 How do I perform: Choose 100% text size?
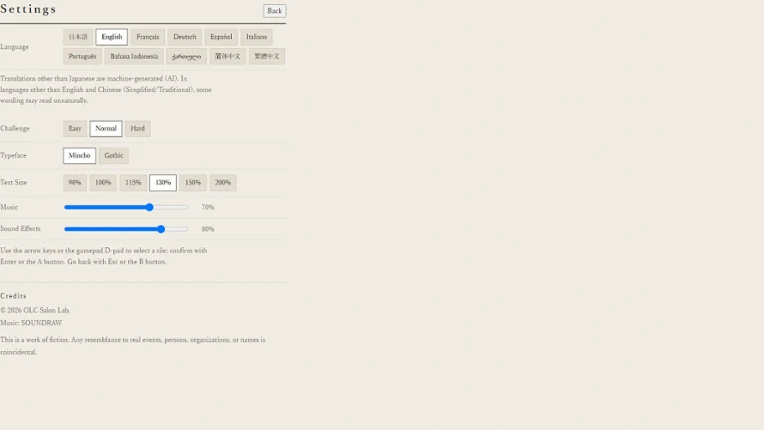click(x=103, y=183)
